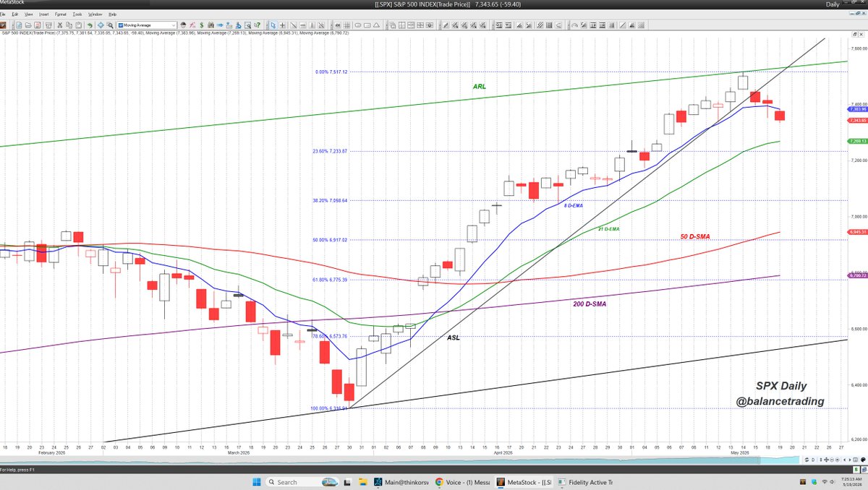Select the Trendline drawing tool
Screen dimensions: 868x490
click(294, 25)
